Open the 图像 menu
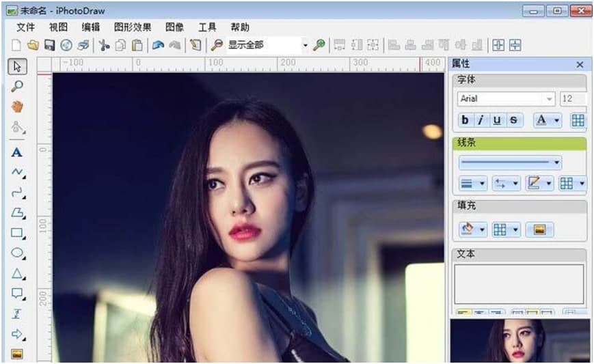The height and width of the screenshot is (364, 594). pos(174,27)
